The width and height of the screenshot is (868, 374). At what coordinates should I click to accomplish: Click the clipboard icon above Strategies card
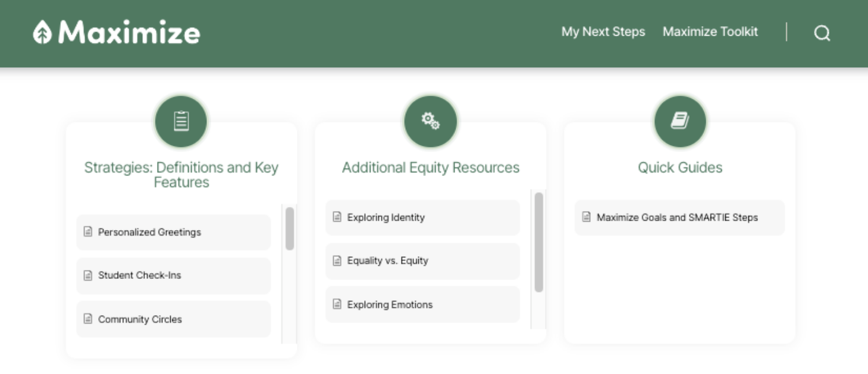pyautogui.click(x=181, y=121)
